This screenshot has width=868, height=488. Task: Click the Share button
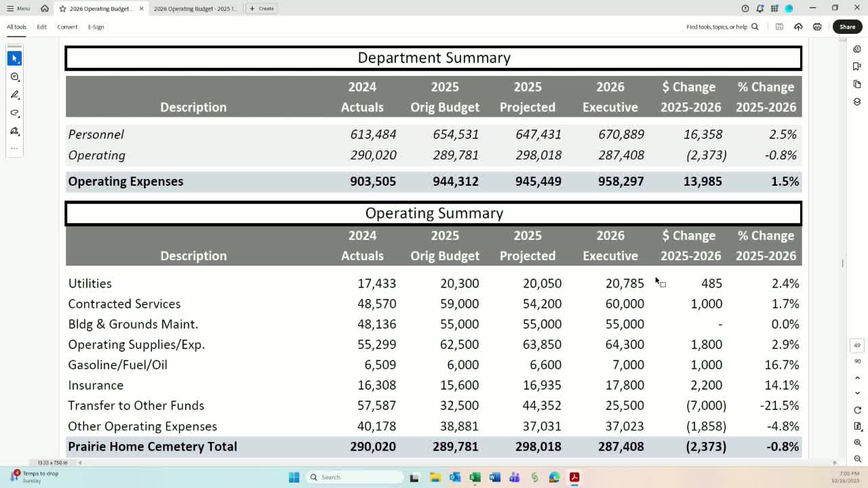click(x=847, y=27)
